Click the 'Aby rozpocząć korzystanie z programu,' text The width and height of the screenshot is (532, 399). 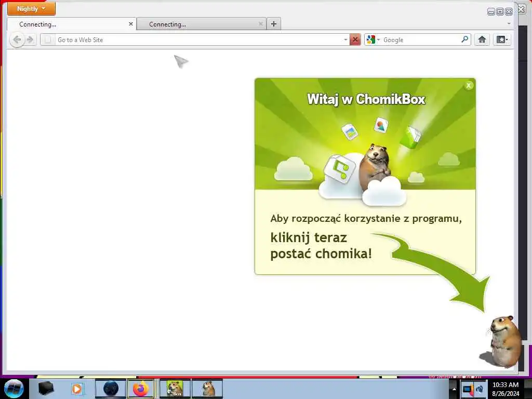(x=366, y=219)
